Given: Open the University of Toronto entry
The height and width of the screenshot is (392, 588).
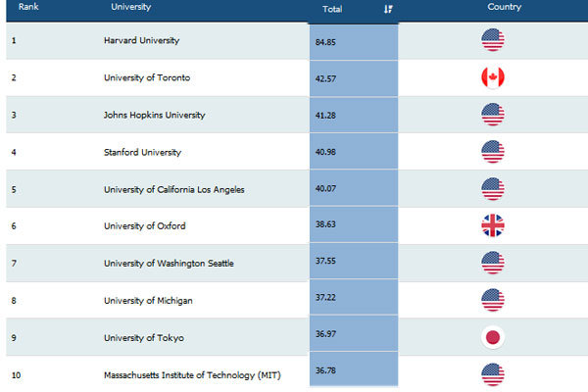Looking at the screenshot, I should point(147,77).
